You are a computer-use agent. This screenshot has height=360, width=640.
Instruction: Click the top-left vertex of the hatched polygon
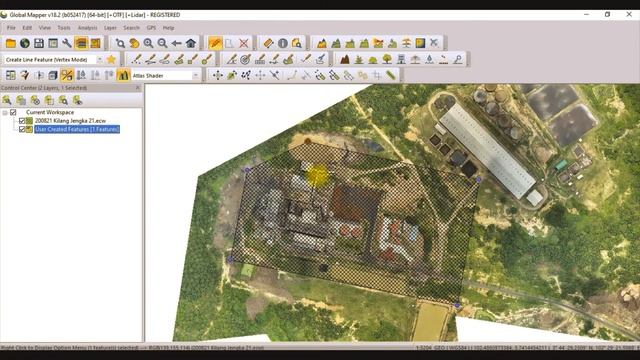pos(247,170)
